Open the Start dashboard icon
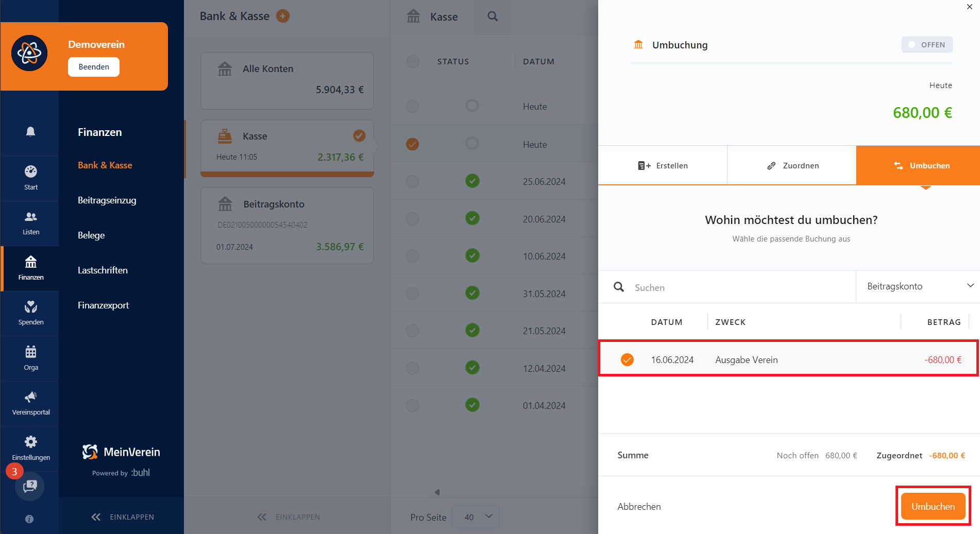This screenshot has width=980, height=534. pyautogui.click(x=30, y=171)
